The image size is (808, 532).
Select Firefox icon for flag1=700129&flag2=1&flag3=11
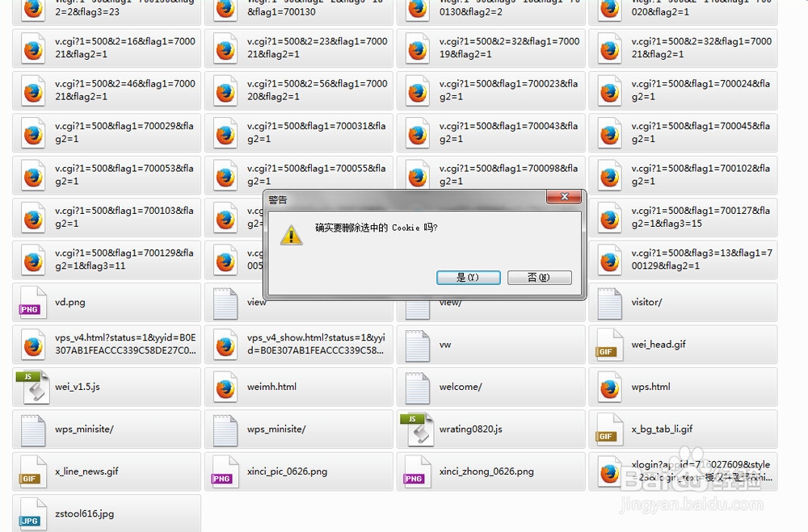(33, 260)
